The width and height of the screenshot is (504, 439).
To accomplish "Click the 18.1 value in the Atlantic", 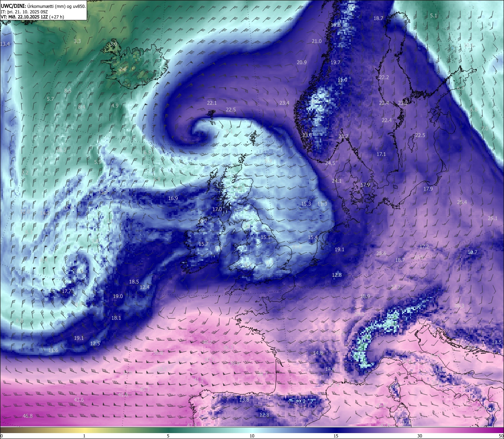I will (116, 318).
